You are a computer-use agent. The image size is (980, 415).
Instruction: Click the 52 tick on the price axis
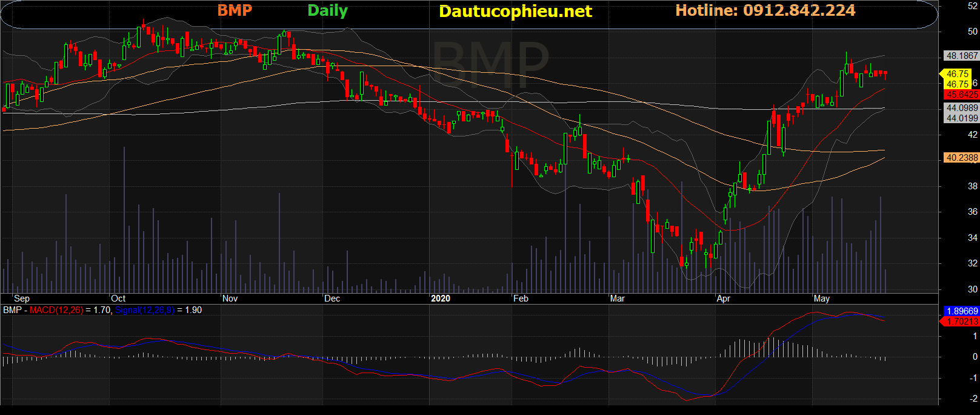pos(973,5)
